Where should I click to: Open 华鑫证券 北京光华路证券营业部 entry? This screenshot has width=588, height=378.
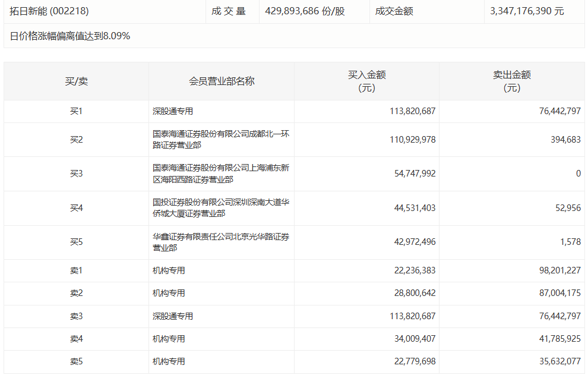(x=221, y=242)
